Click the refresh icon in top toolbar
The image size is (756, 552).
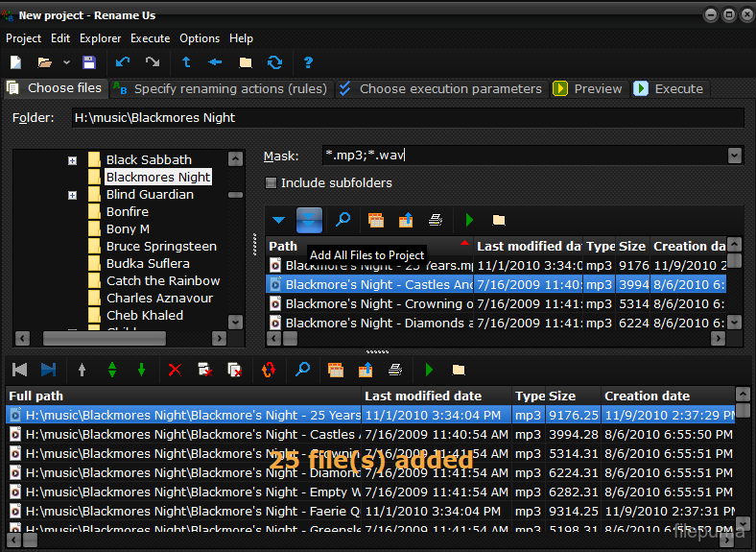pyautogui.click(x=275, y=62)
